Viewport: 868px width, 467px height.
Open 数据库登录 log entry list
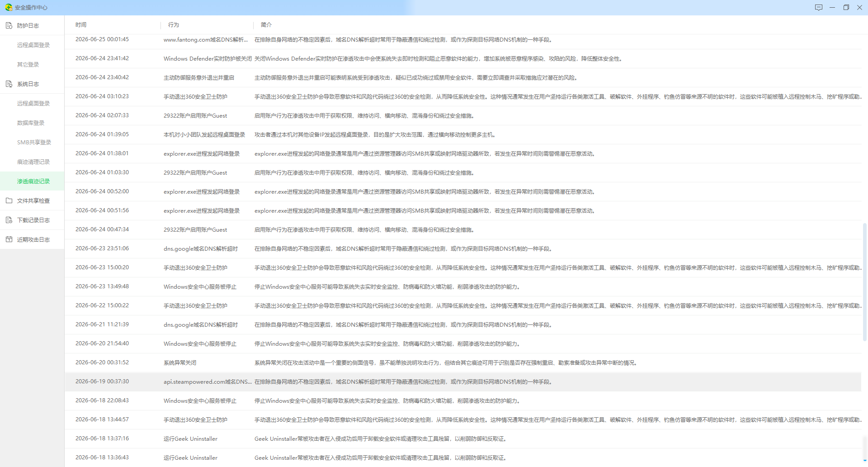click(x=31, y=123)
